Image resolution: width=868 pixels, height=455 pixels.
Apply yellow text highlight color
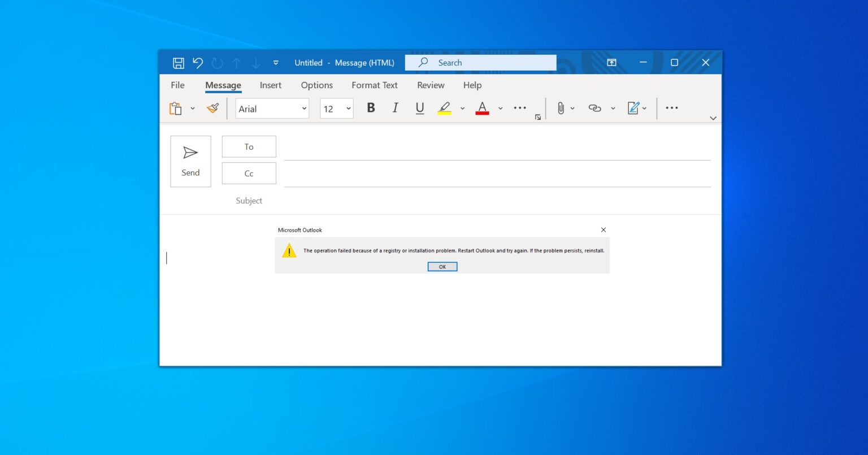[445, 108]
